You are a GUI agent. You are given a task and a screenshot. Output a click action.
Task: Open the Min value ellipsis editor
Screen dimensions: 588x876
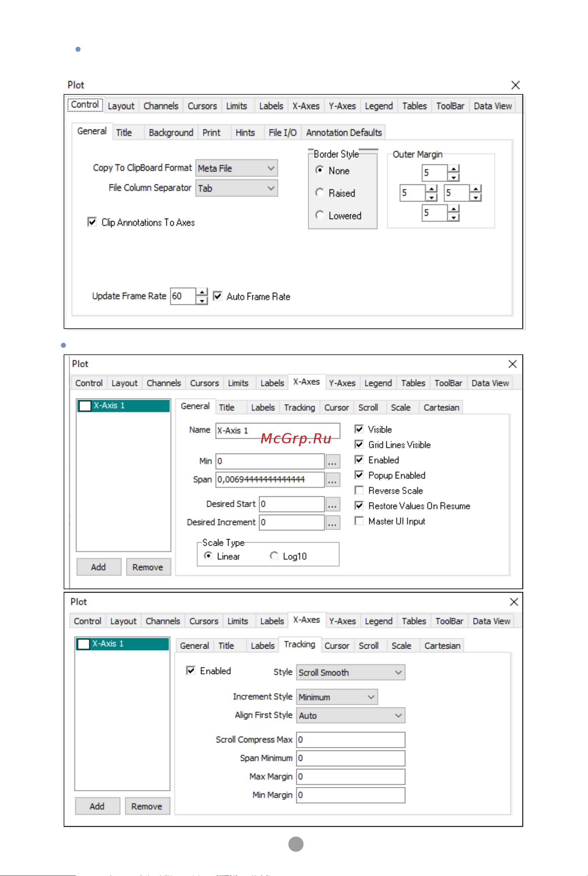(332, 461)
